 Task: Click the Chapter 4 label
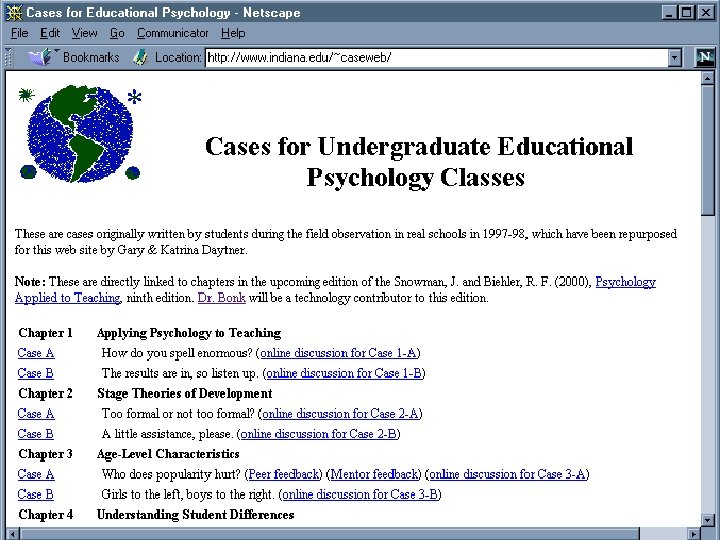(x=45, y=514)
